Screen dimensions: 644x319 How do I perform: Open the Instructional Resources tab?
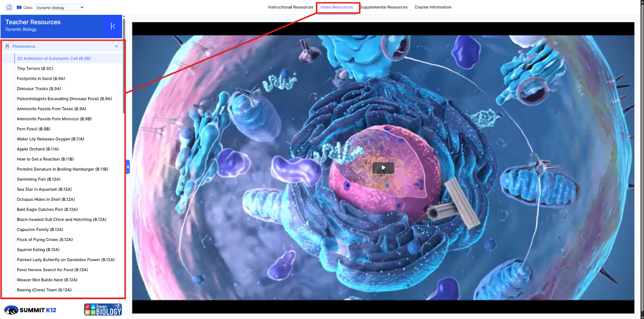[x=291, y=7]
